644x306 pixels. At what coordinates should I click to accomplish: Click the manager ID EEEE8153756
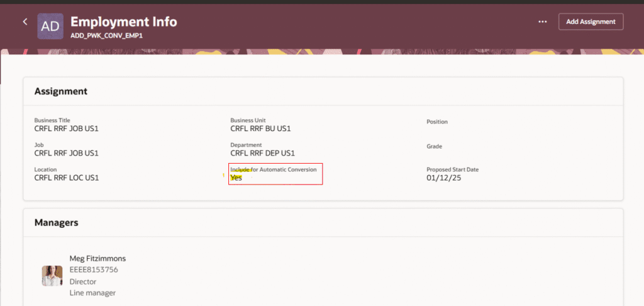[94, 270]
